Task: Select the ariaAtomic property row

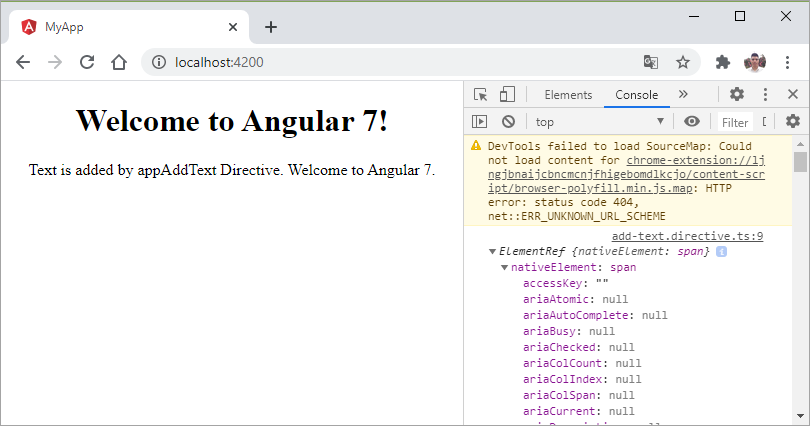Action: [575, 299]
